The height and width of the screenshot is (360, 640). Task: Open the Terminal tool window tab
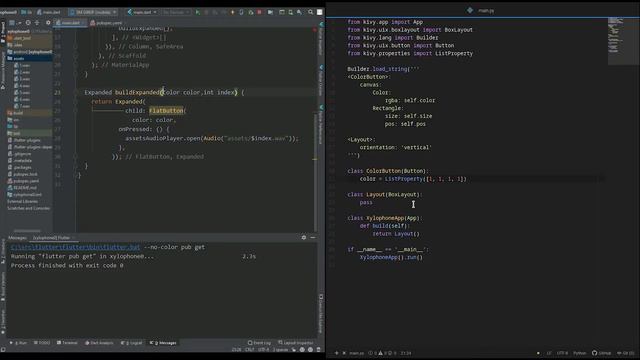(x=67, y=343)
